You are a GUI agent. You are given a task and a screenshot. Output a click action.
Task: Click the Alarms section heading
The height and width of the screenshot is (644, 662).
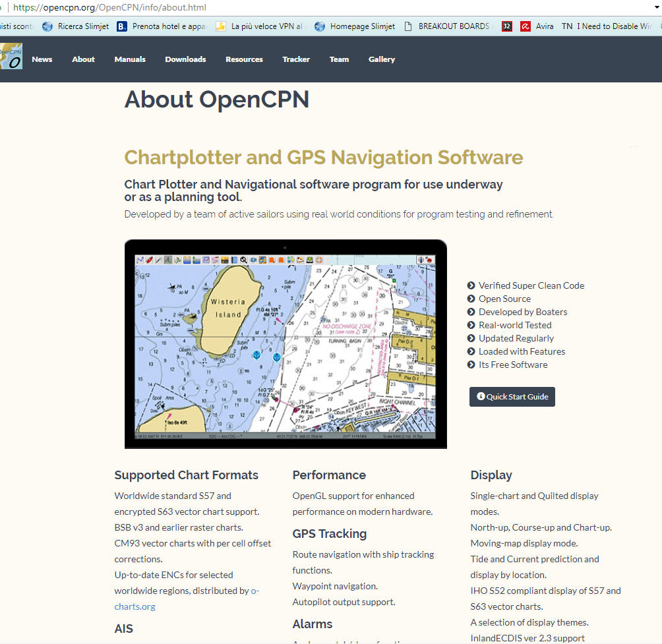pyautogui.click(x=313, y=624)
